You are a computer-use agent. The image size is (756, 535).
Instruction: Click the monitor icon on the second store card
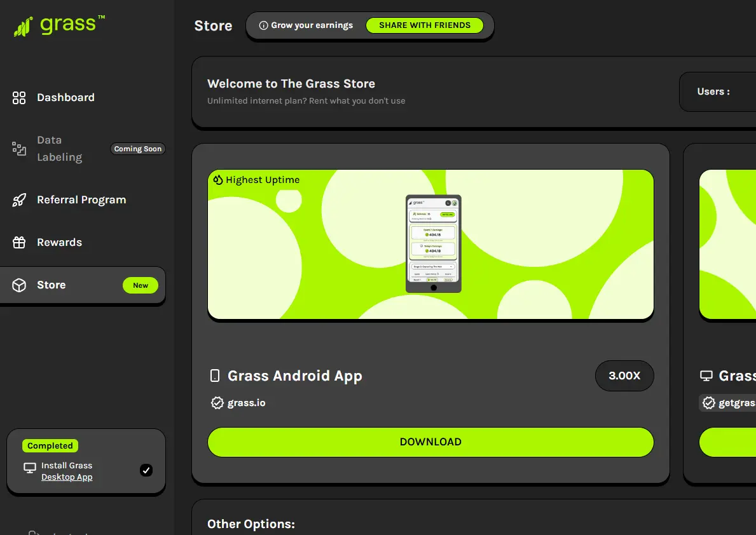point(706,376)
